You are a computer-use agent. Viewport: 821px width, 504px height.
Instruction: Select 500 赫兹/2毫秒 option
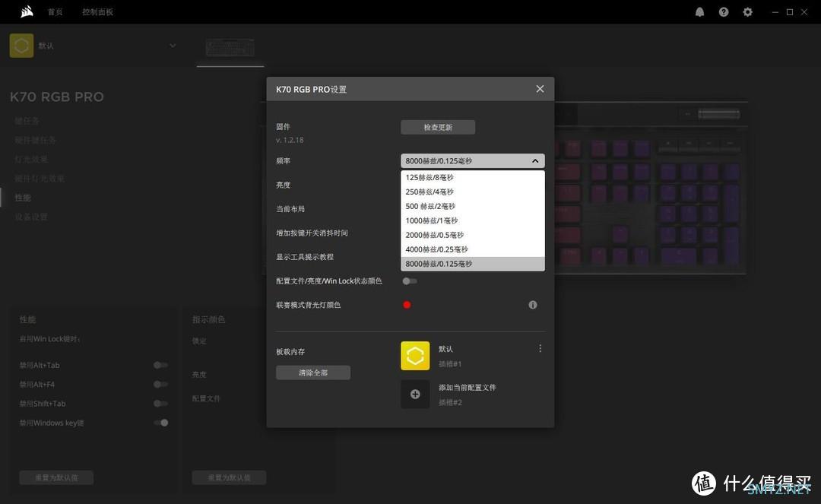tap(473, 206)
